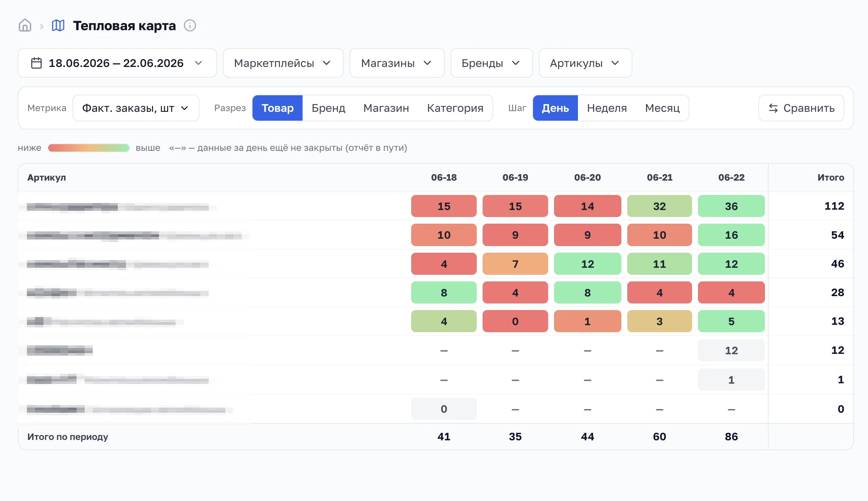Open the Бренды filter dropdown
This screenshot has height=501, width=868.
(x=491, y=63)
